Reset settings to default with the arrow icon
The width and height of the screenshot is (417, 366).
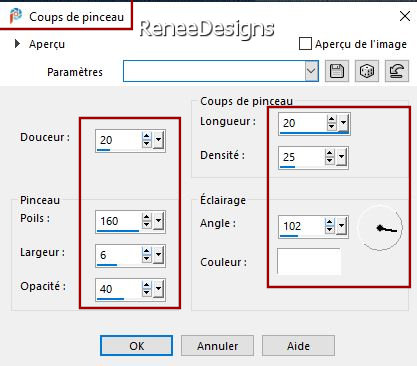(x=397, y=71)
